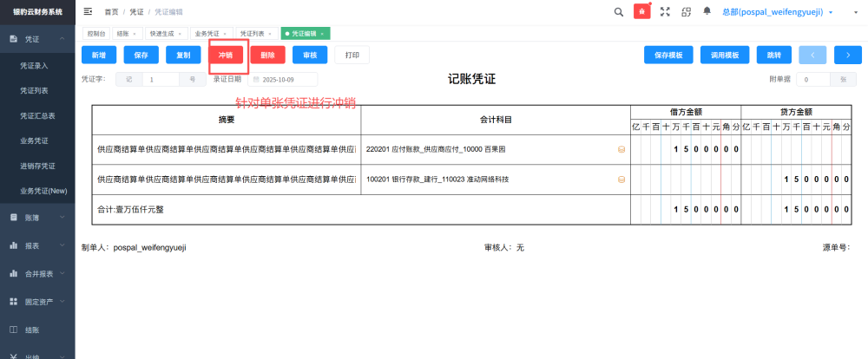868x359 pixels.
Task: Open 总部(pospal_weifengyueji) account dropdown
Action: pos(777,11)
